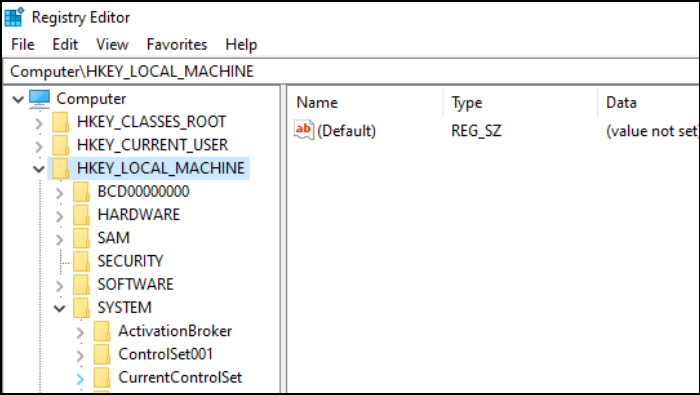Expand the BCD00000000 key
Viewport: 700px width, 395px height.
(59, 193)
